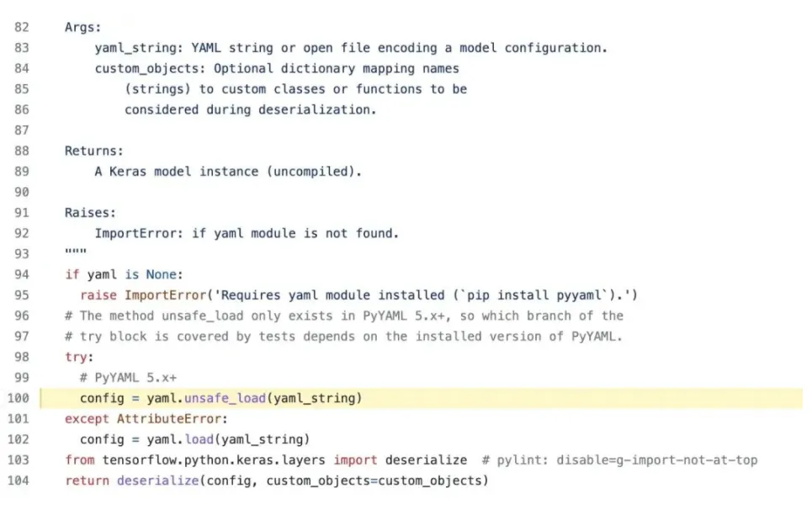Click the pylint disable comment
The height and width of the screenshot is (531, 812).
coord(620,459)
